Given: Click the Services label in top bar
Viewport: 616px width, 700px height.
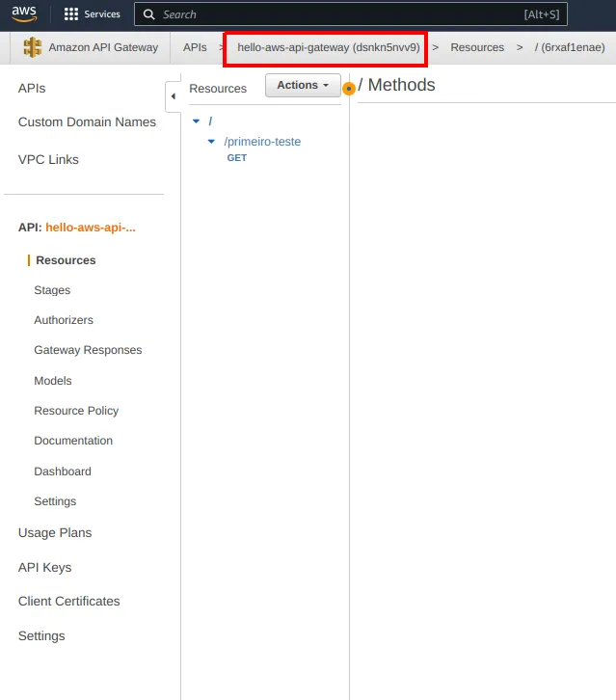Looking at the screenshot, I should point(102,14).
